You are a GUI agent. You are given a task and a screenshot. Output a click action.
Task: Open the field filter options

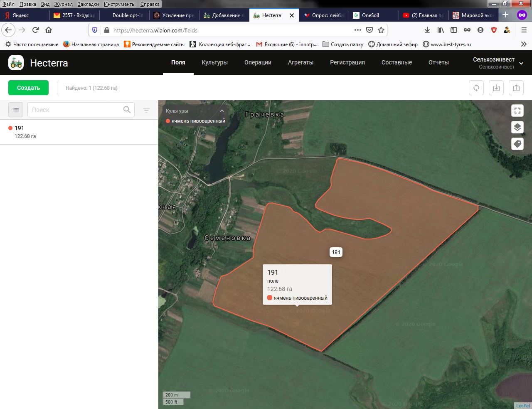coord(146,110)
